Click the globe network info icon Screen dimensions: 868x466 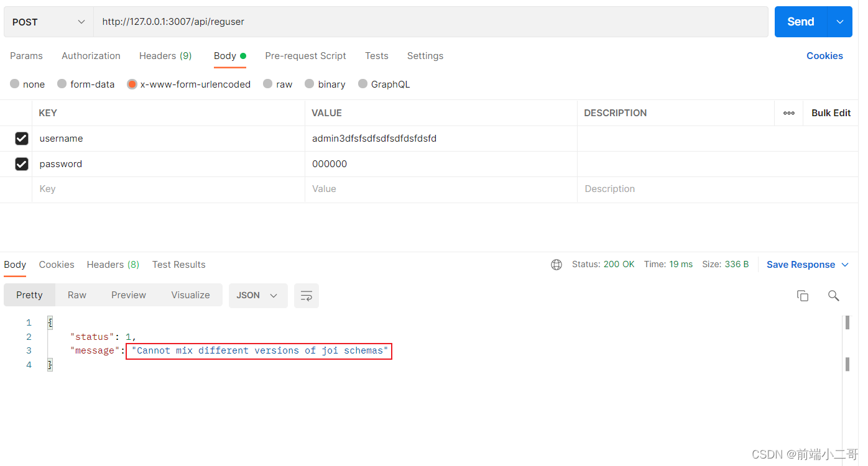click(x=556, y=264)
